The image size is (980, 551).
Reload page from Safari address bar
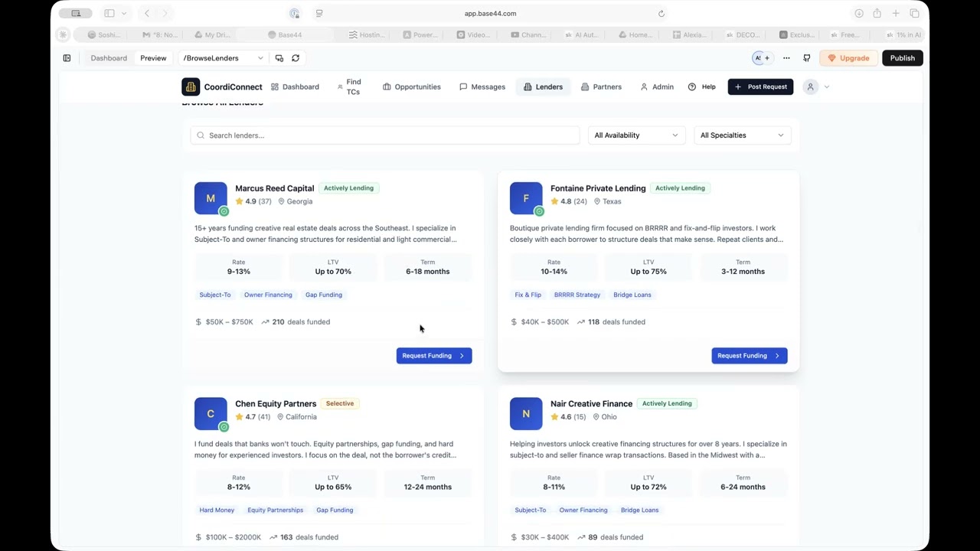661,13
